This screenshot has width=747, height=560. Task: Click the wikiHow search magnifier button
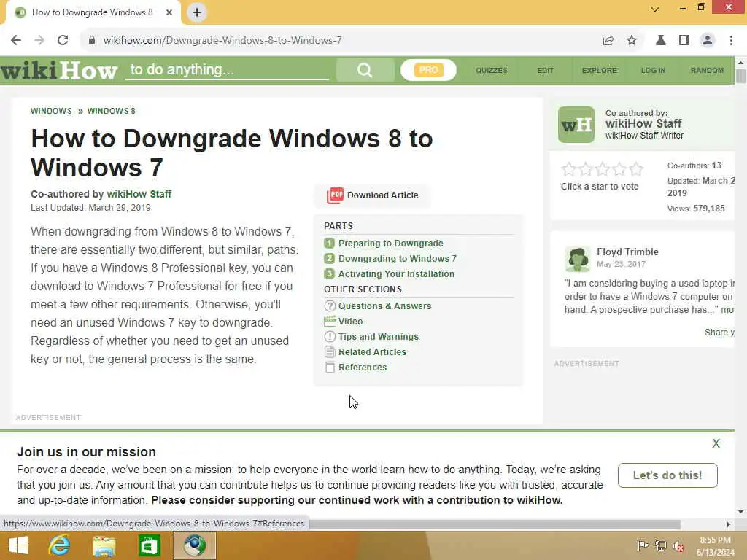[365, 71]
